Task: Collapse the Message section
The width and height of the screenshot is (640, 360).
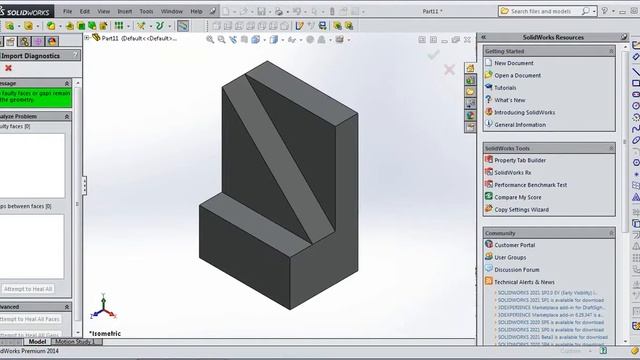Action: [67, 83]
